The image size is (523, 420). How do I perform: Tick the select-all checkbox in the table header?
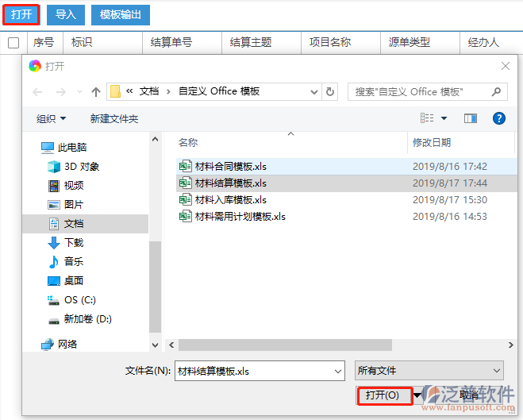point(13,43)
